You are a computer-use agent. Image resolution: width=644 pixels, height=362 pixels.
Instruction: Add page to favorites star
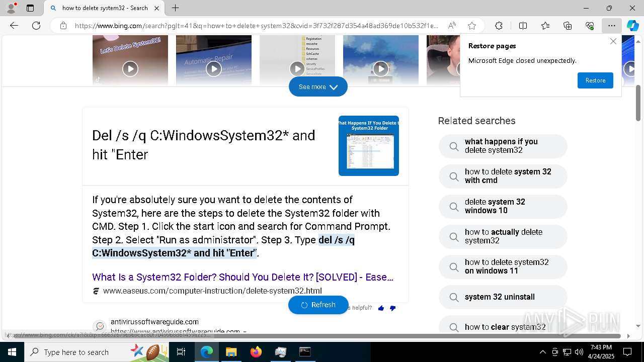(471, 26)
